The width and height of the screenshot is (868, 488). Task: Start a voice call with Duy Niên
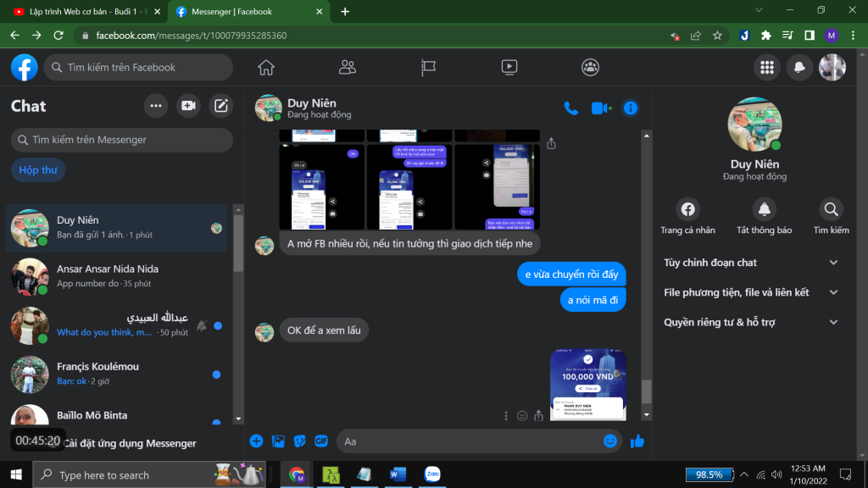pyautogui.click(x=571, y=108)
